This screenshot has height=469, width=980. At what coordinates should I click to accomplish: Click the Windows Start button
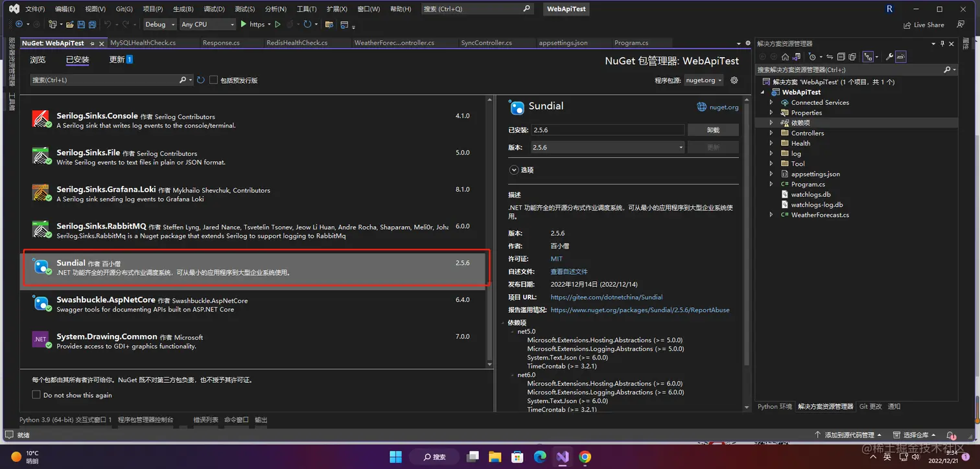395,457
